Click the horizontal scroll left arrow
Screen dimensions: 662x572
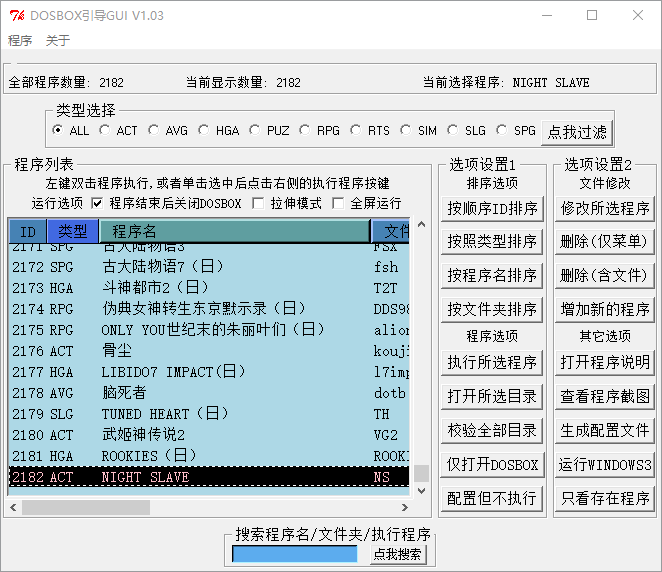[14, 507]
